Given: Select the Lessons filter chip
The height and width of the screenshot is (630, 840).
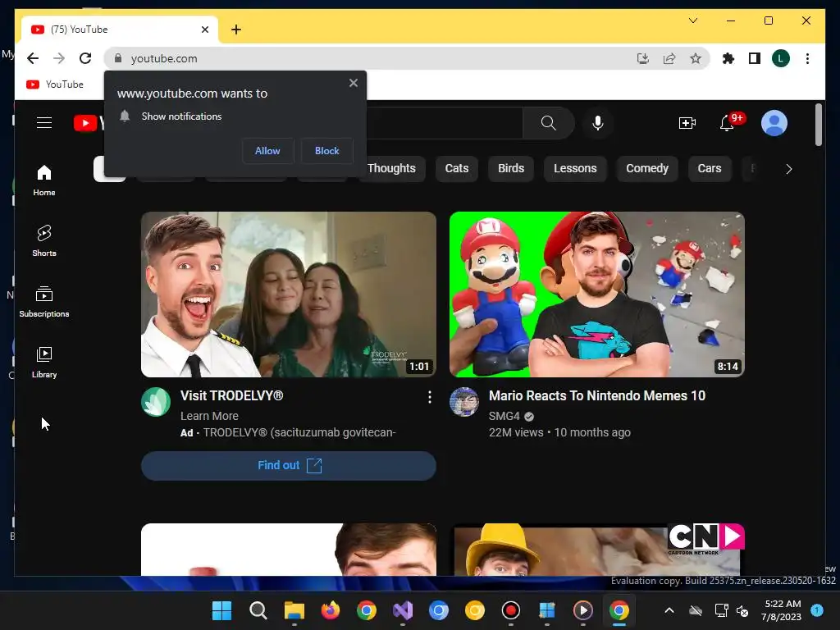Looking at the screenshot, I should 575,169.
